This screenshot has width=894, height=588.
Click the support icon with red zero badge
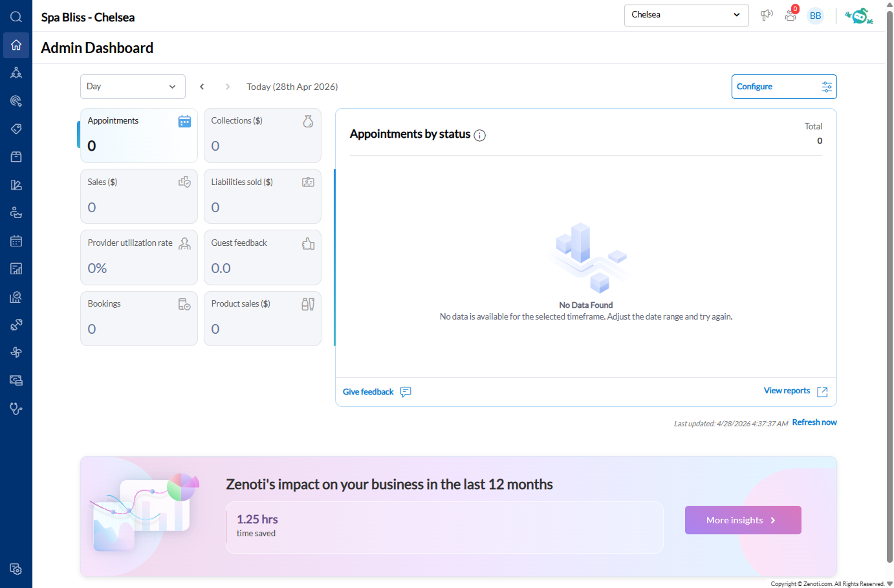(x=790, y=16)
